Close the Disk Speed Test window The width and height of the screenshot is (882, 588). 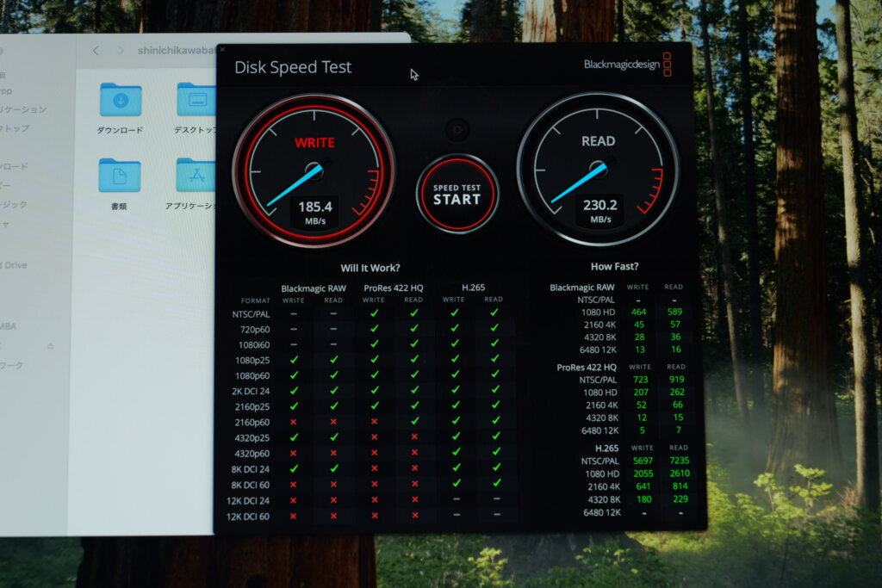[223, 50]
